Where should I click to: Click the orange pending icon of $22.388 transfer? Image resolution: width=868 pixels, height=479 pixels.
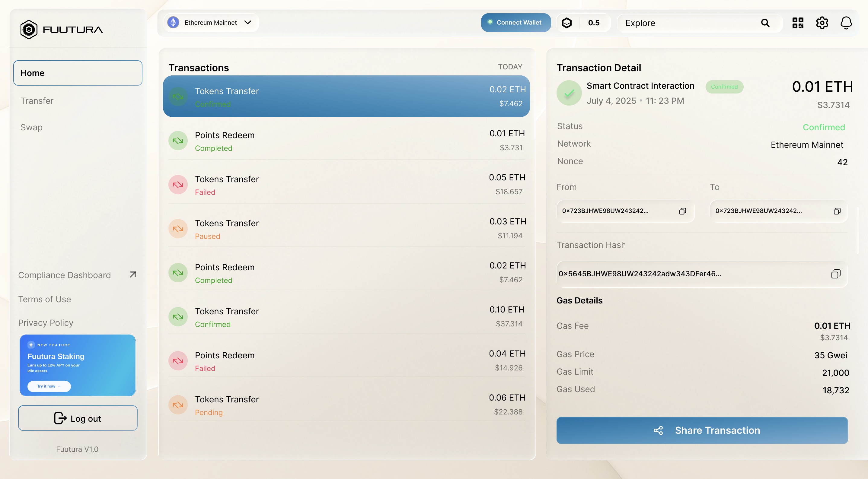coord(178,405)
